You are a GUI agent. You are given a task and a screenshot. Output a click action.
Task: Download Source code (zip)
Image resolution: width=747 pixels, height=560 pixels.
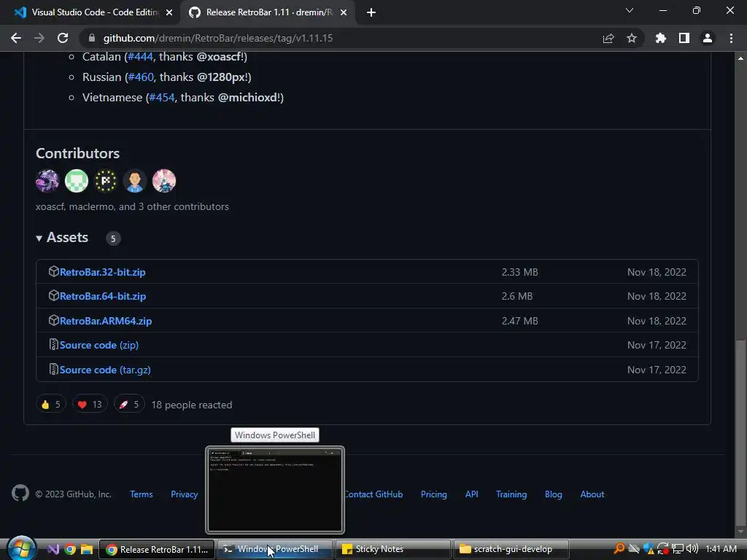(x=99, y=345)
